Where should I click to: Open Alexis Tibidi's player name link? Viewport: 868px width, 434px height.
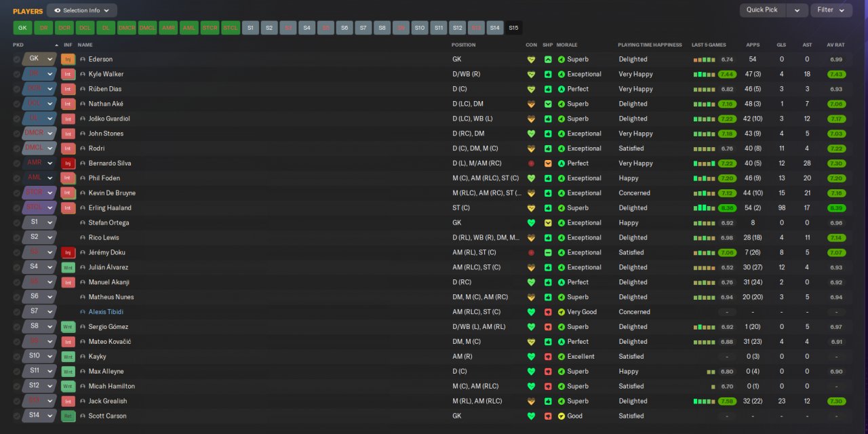106,312
